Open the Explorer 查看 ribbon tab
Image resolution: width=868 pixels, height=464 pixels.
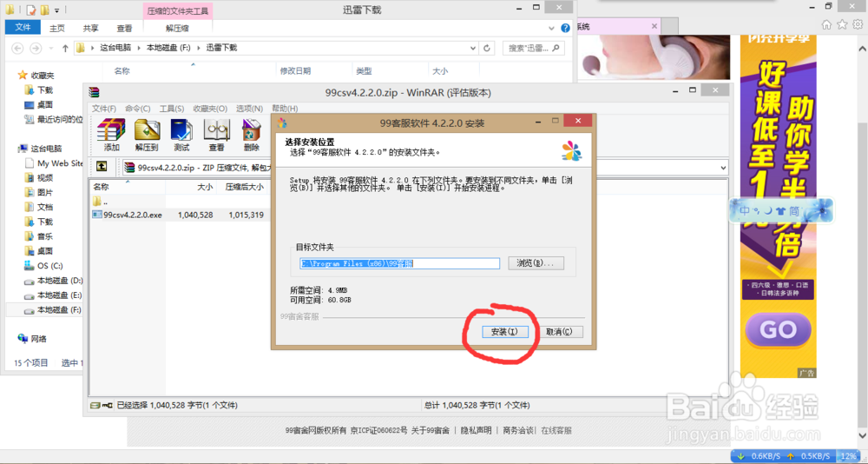click(124, 28)
